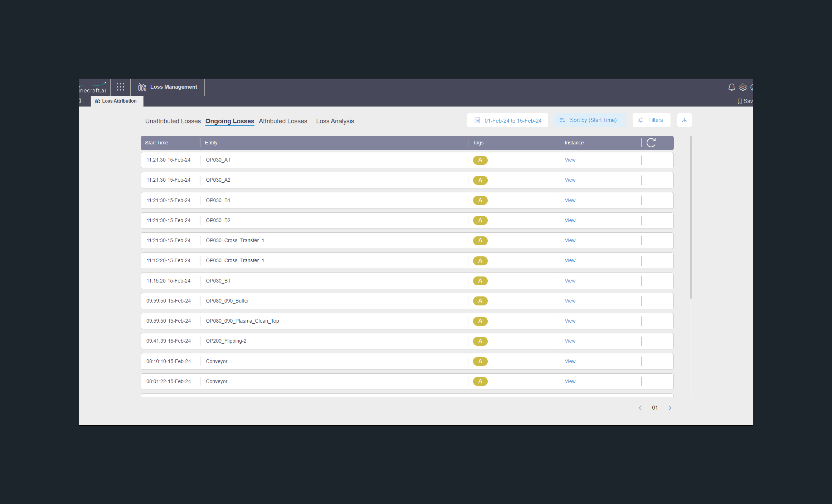
Task: View instance for OP030_A2
Action: point(570,180)
